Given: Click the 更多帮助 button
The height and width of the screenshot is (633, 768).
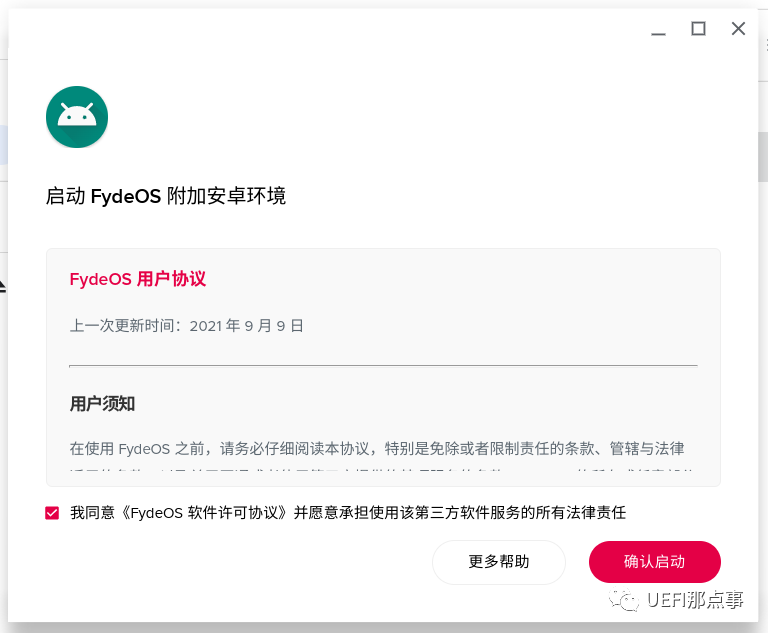Looking at the screenshot, I should (x=499, y=562).
